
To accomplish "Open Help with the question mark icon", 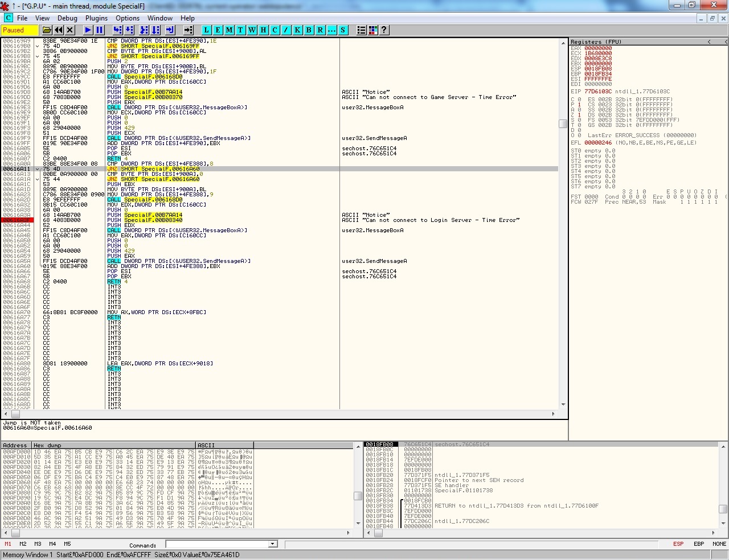I will pos(384,30).
